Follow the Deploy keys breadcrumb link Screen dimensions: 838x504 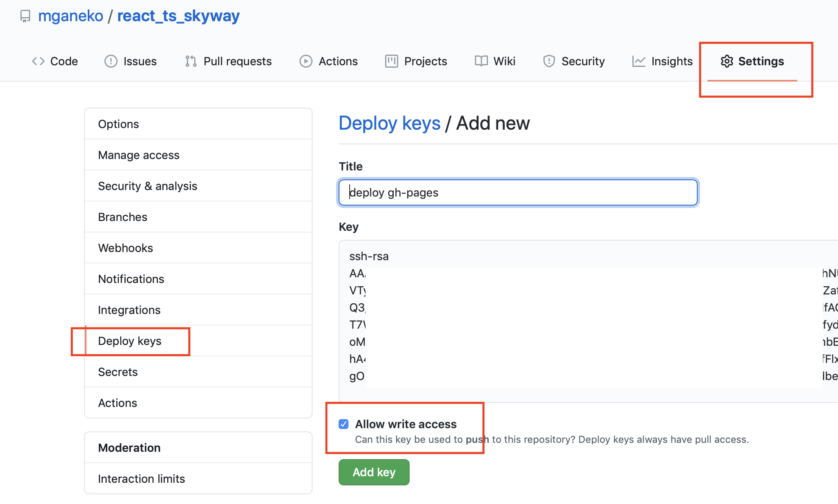click(x=390, y=123)
